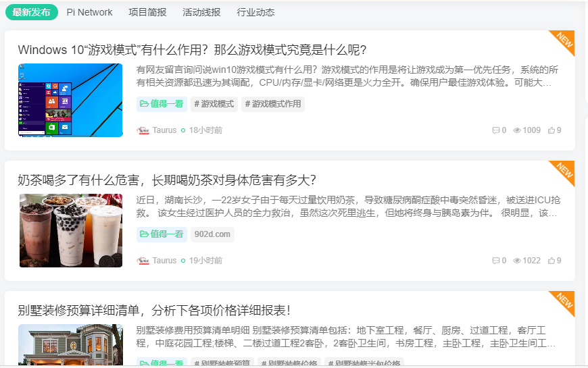The image size is (588, 368).
Task: Open the 项目简报 tab
Action: tap(147, 12)
